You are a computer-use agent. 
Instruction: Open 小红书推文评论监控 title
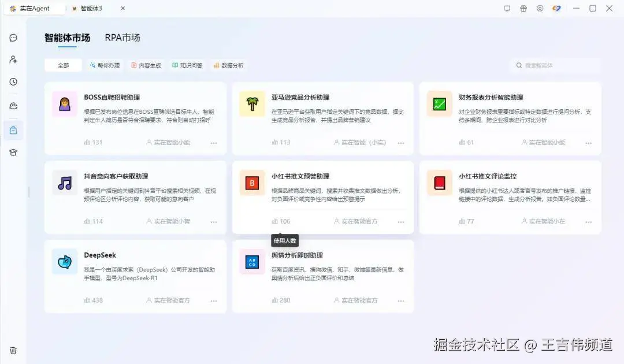(488, 176)
